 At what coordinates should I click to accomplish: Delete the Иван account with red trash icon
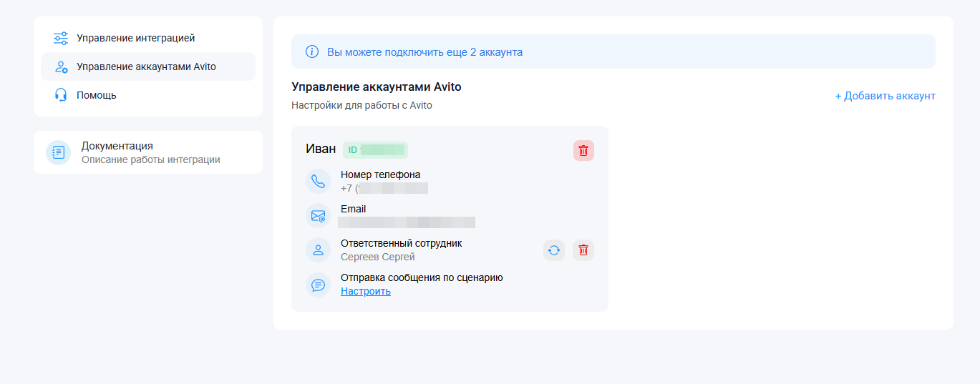coord(583,150)
